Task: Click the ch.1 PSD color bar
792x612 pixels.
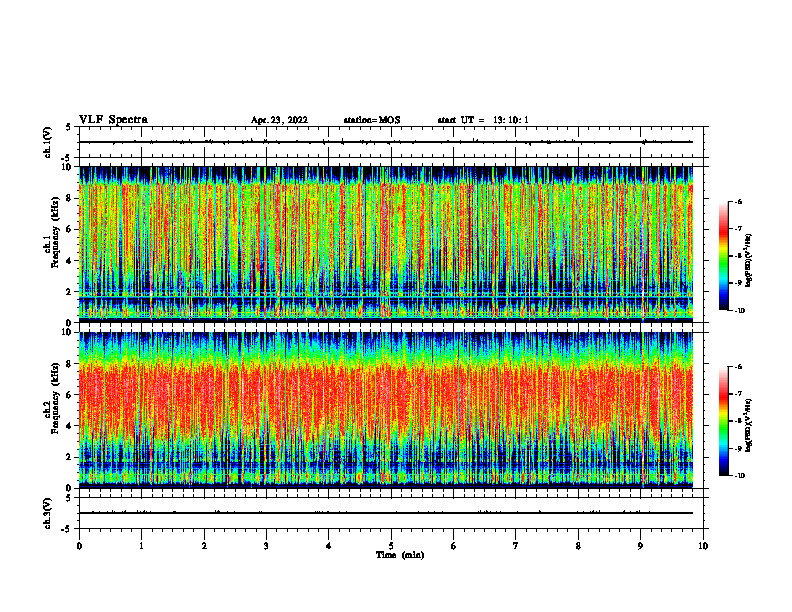Action: click(x=723, y=256)
